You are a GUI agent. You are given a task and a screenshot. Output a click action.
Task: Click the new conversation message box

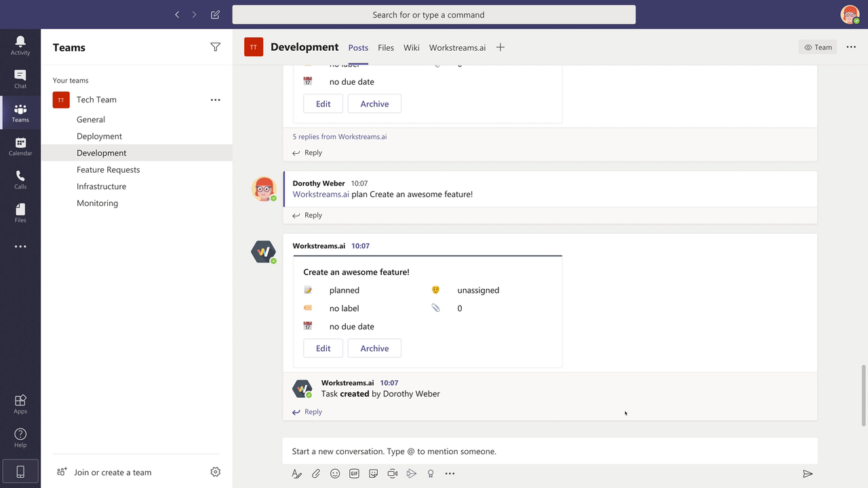tap(550, 451)
